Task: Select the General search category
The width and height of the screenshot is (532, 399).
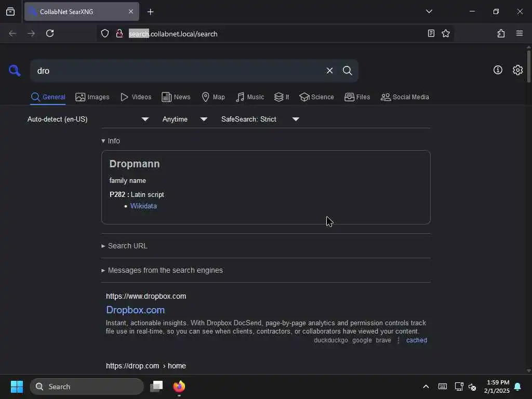Action: (x=48, y=97)
